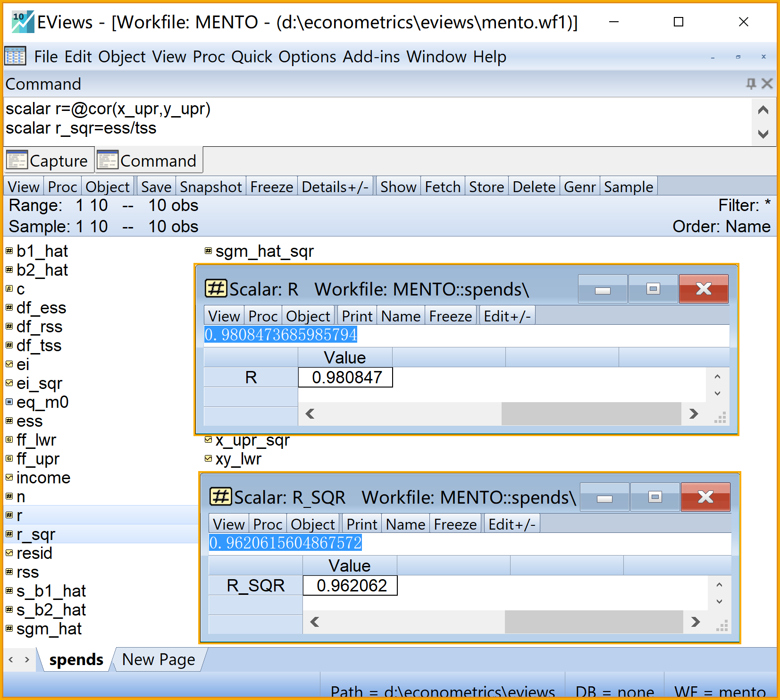
Task: Click the xy_lwr series icon
Action: pyautogui.click(x=208, y=459)
